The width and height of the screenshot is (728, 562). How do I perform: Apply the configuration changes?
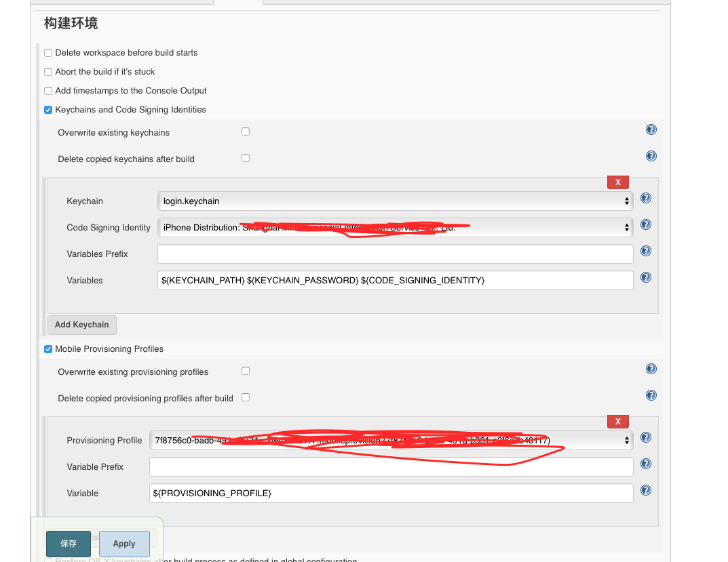pyautogui.click(x=124, y=544)
